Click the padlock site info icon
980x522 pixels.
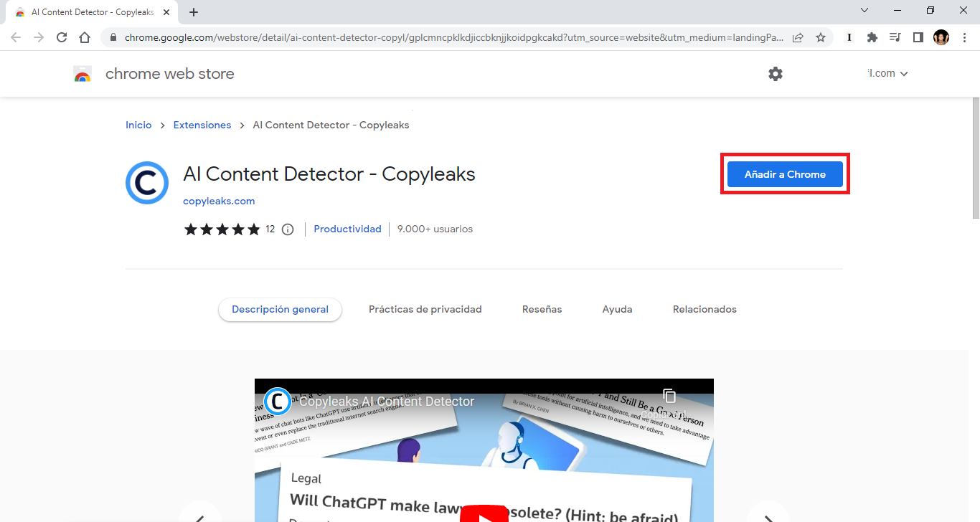pos(113,37)
